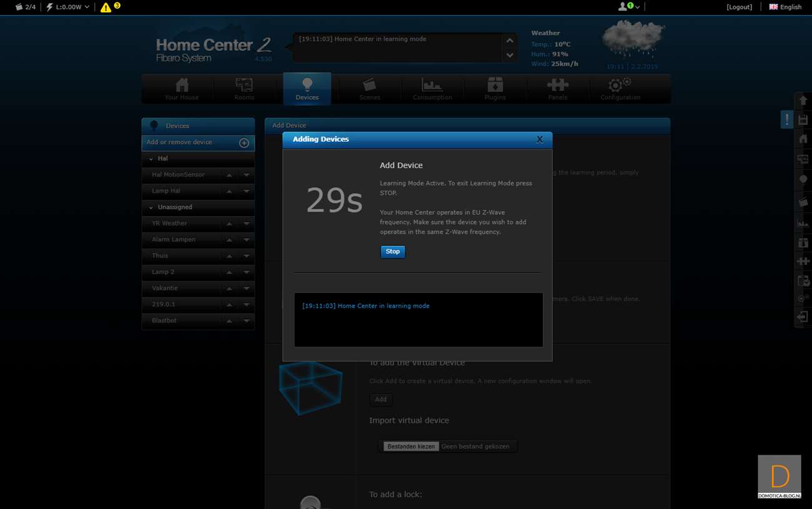Select the Devices navigation tab
The height and width of the screenshot is (509, 812).
point(307,89)
